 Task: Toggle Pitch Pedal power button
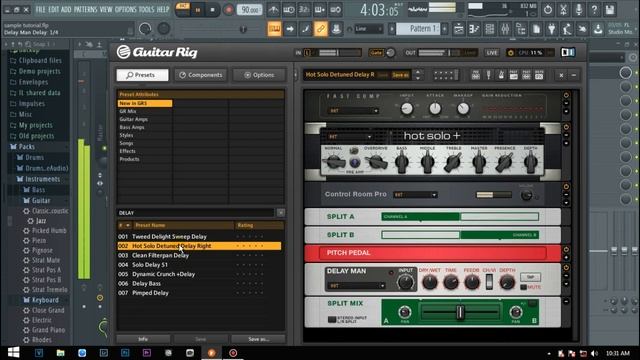pyautogui.click(x=566, y=249)
